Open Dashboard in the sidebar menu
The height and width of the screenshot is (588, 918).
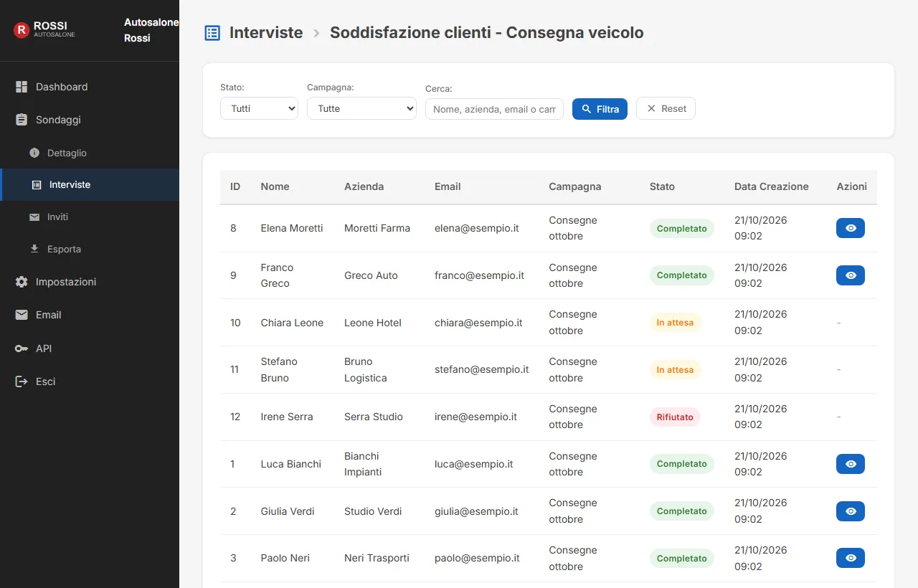[x=90, y=87]
